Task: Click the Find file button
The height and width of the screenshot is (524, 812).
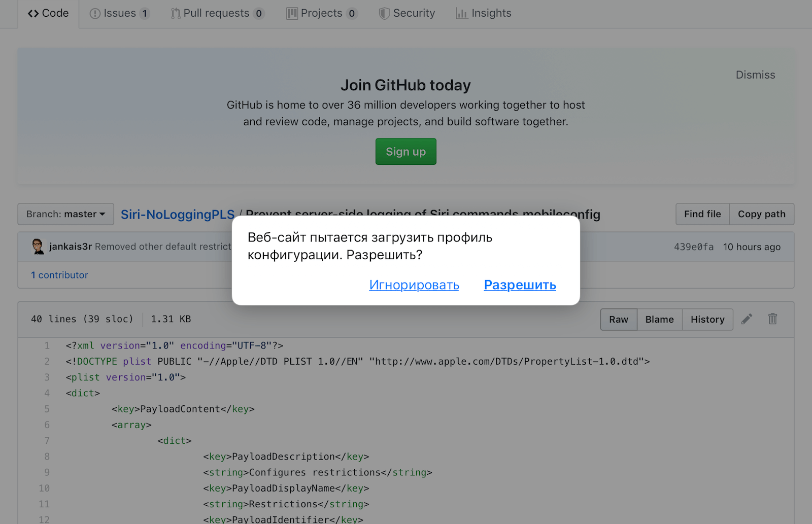Action: click(x=702, y=214)
